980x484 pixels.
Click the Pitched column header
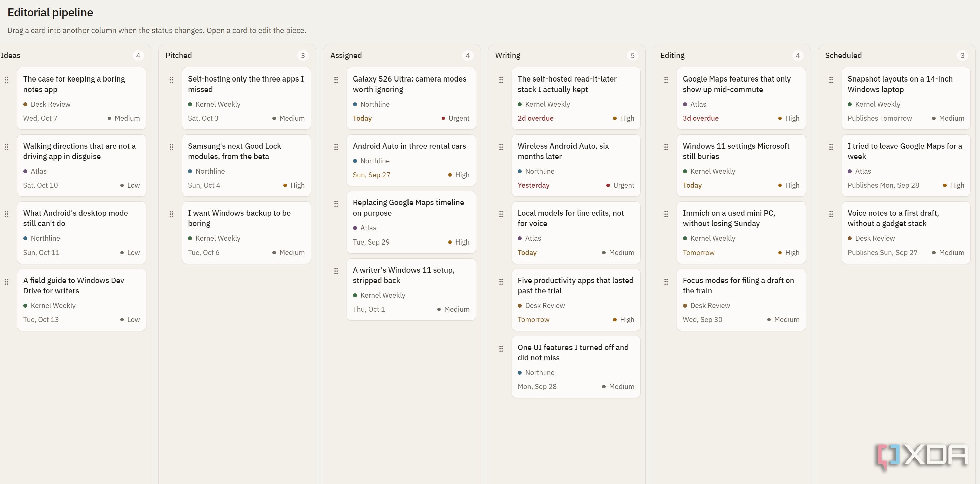tap(178, 55)
